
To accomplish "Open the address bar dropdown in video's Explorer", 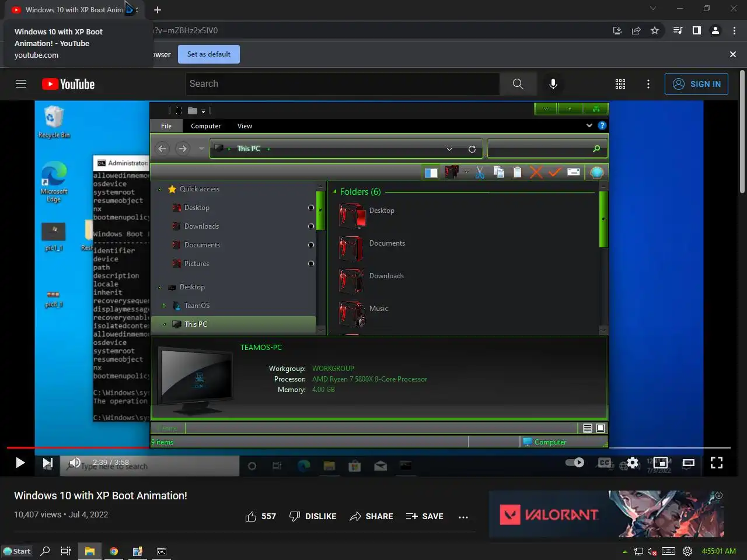I will (449, 149).
